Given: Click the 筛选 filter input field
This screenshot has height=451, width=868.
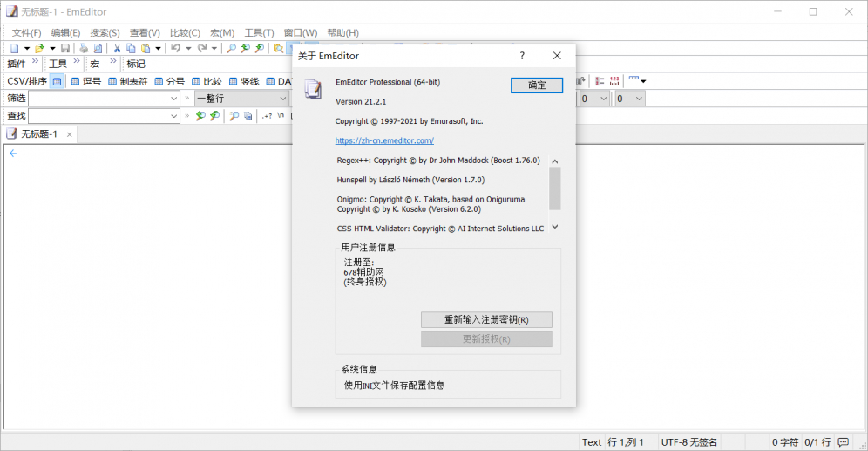Looking at the screenshot, I should pyautogui.click(x=98, y=99).
